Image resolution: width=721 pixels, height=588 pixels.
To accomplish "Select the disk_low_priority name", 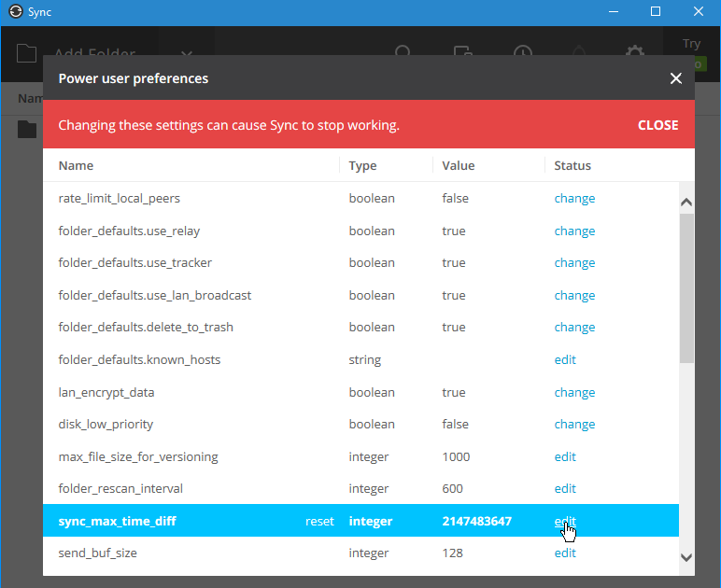I will 106,424.
